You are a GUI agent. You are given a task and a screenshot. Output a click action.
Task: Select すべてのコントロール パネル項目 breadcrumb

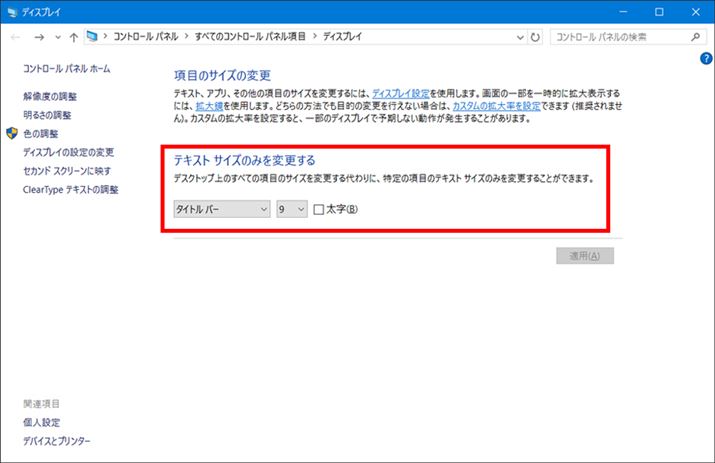tap(250, 36)
